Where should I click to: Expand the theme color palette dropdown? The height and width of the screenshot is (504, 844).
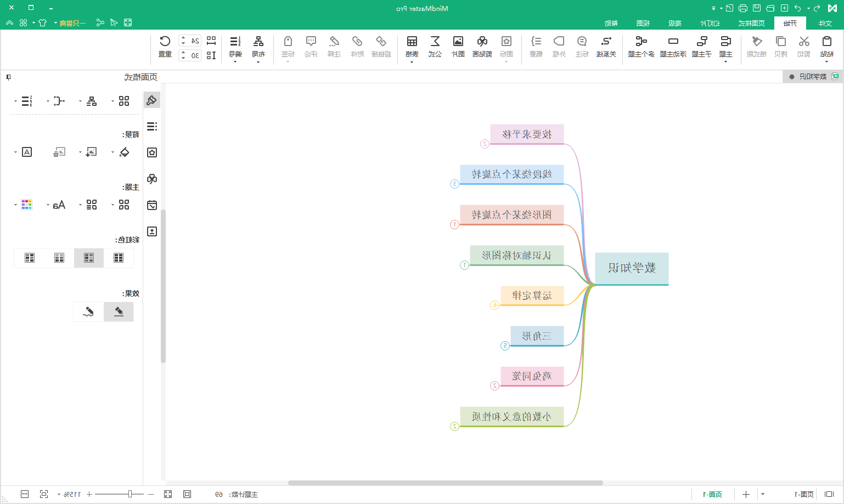[x=15, y=205]
